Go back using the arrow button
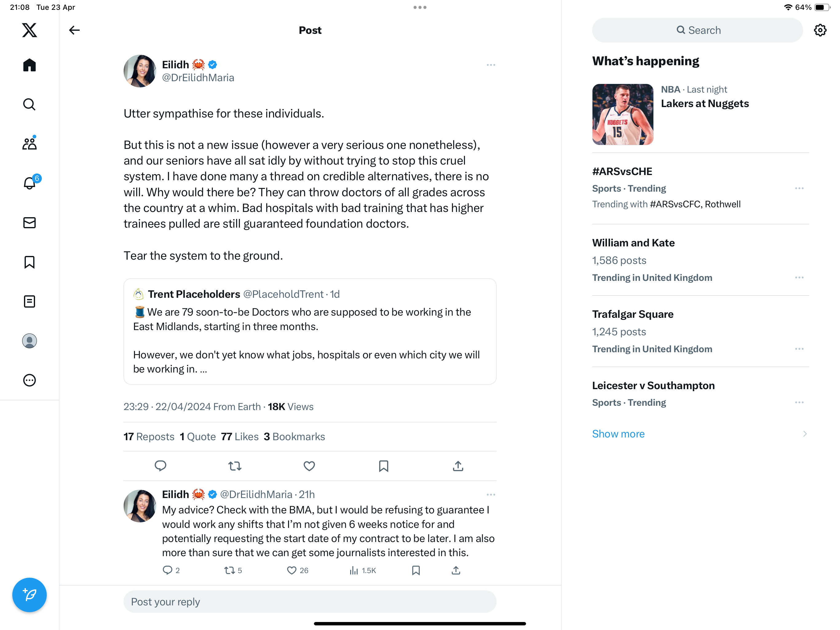 (x=74, y=30)
